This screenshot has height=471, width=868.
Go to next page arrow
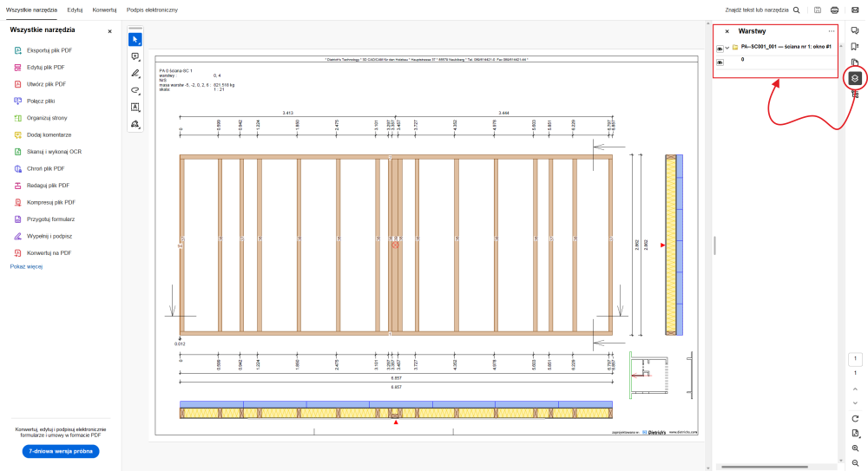(x=855, y=403)
